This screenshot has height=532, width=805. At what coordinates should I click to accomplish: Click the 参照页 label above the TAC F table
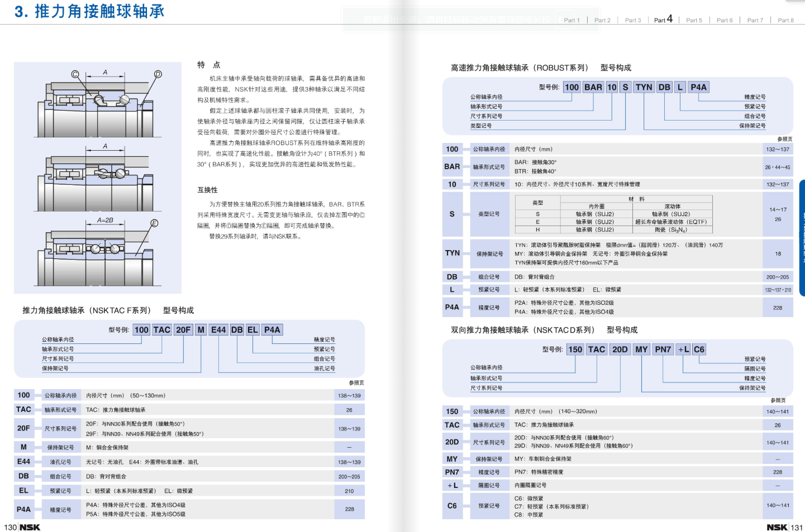pos(356,382)
